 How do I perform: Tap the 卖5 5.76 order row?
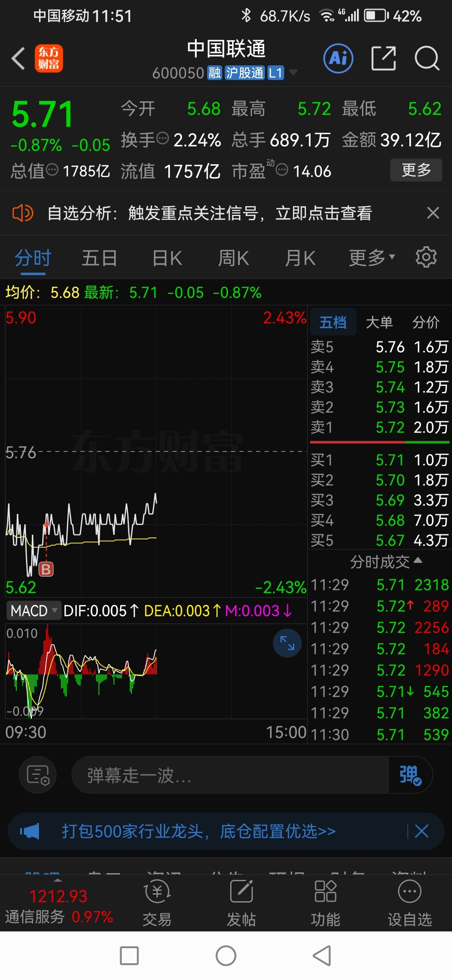[379, 347]
